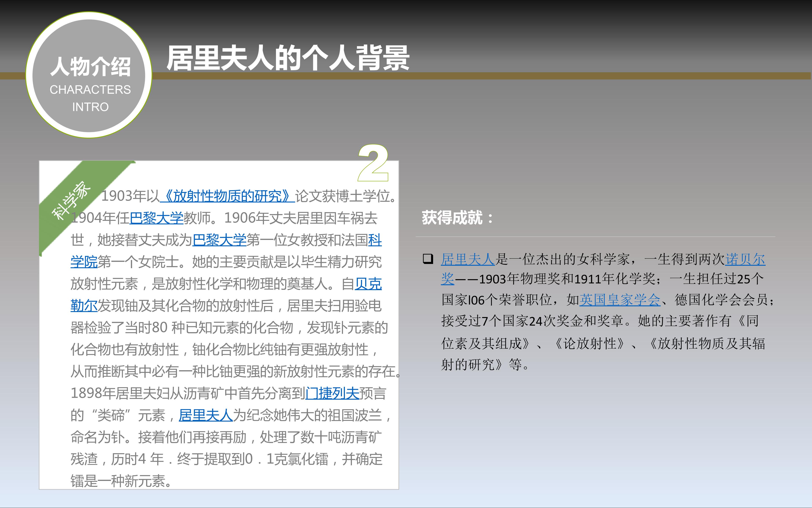812x508 pixels.
Task: Click the 诺贝尔 link after 一生得到两次
Action: pos(745,259)
